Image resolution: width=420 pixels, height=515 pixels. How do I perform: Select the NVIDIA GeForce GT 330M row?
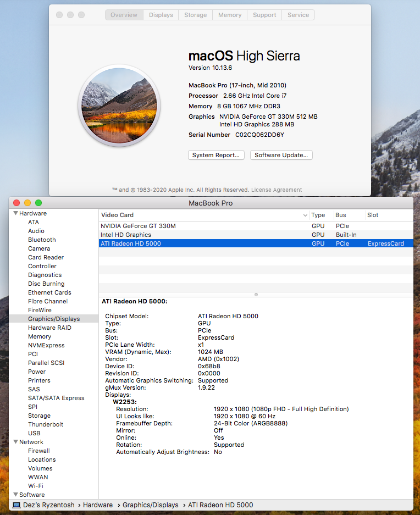pos(256,226)
